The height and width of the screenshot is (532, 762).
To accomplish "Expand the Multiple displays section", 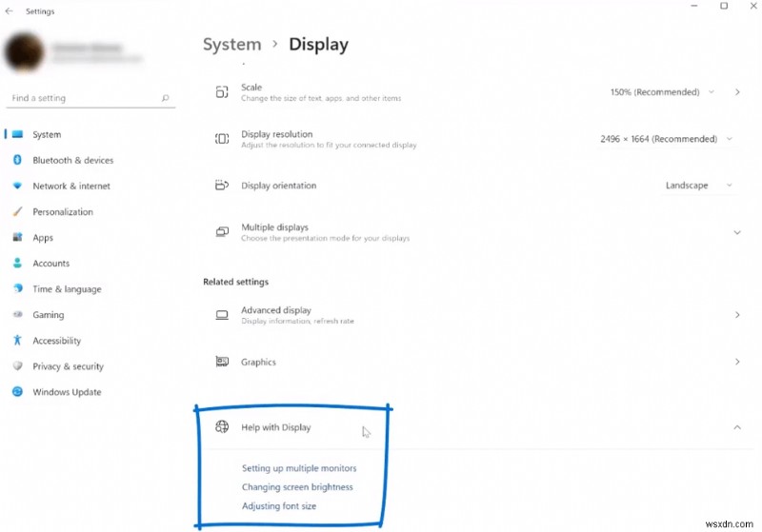I will (737, 232).
